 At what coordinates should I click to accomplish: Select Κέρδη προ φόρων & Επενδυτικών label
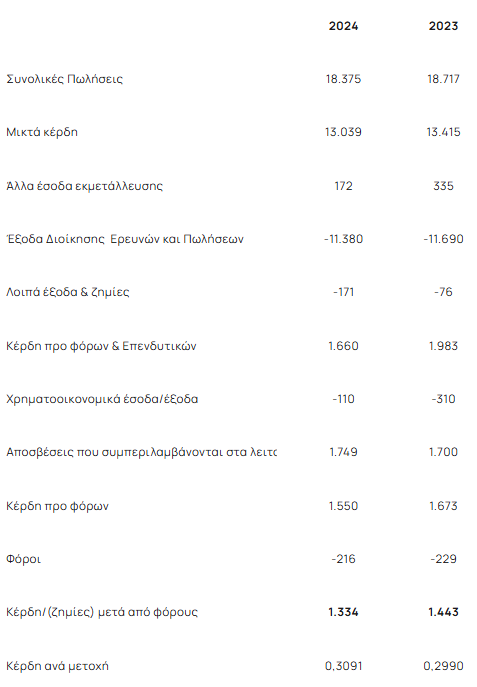(x=101, y=346)
